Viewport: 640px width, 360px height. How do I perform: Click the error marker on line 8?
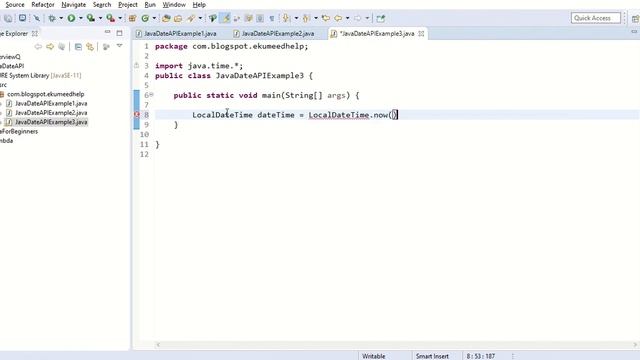(137, 115)
